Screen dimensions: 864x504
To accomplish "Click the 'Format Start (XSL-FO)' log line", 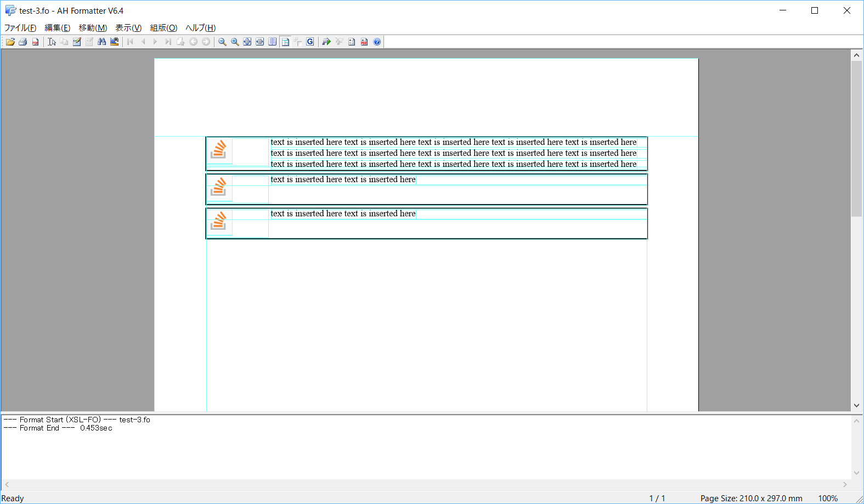I will pos(77,420).
